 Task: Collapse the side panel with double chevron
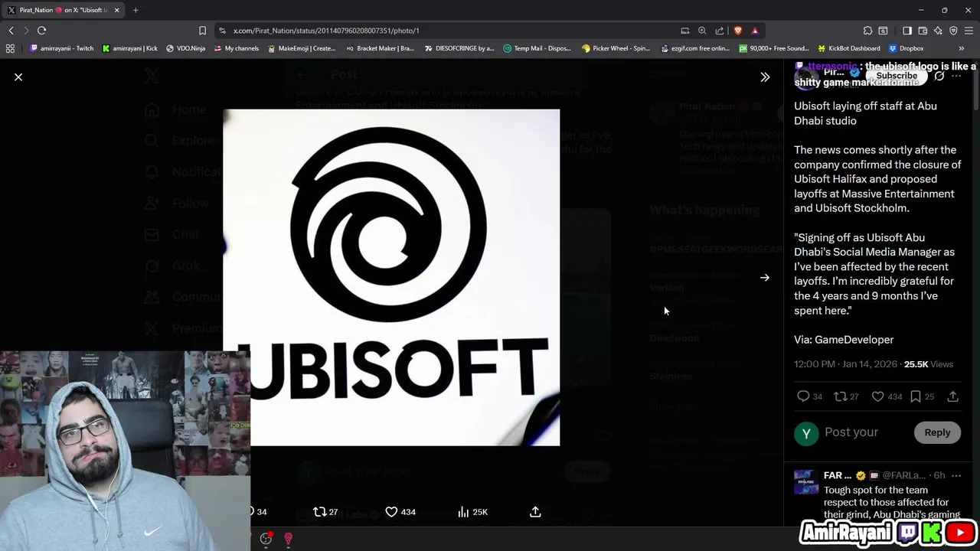click(x=764, y=77)
